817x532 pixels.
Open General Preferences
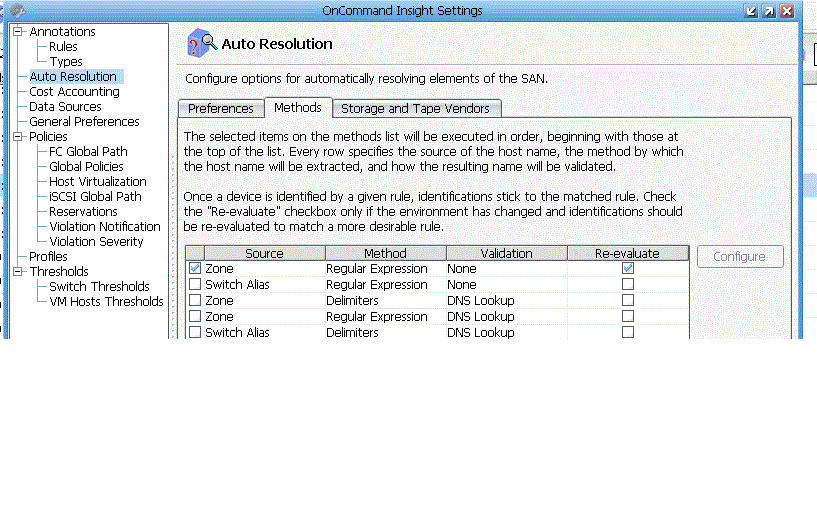point(84,121)
